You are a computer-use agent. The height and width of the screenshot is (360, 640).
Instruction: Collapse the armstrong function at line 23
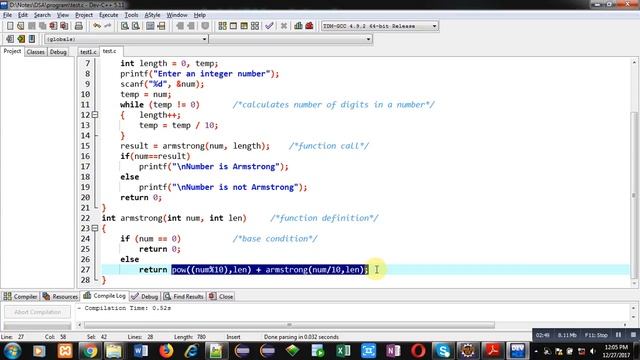pyautogui.click(x=95, y=228)
